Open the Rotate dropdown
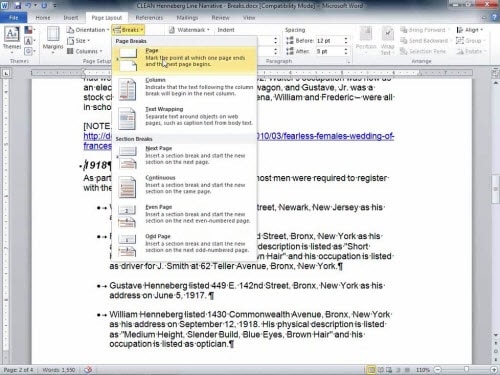The height and width of the screenshot is (375, 500). point(470,51)
